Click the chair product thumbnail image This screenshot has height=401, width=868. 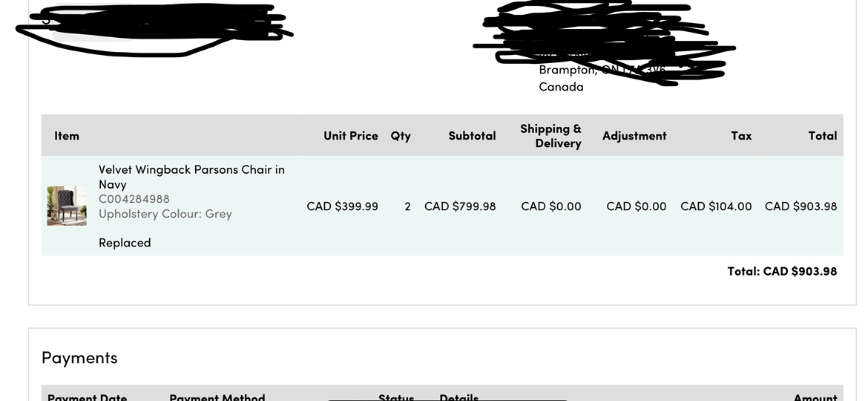point(67,206)
